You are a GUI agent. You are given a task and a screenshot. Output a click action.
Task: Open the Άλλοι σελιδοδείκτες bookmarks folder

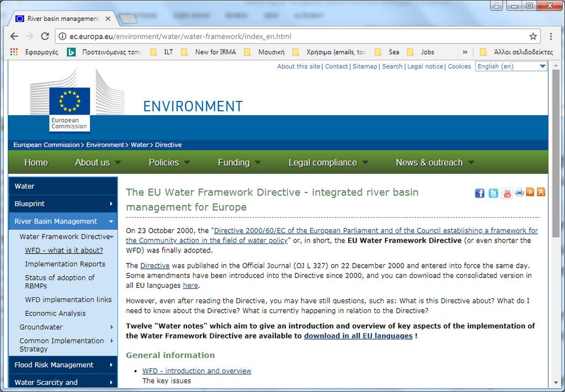[x=516, y=52]
